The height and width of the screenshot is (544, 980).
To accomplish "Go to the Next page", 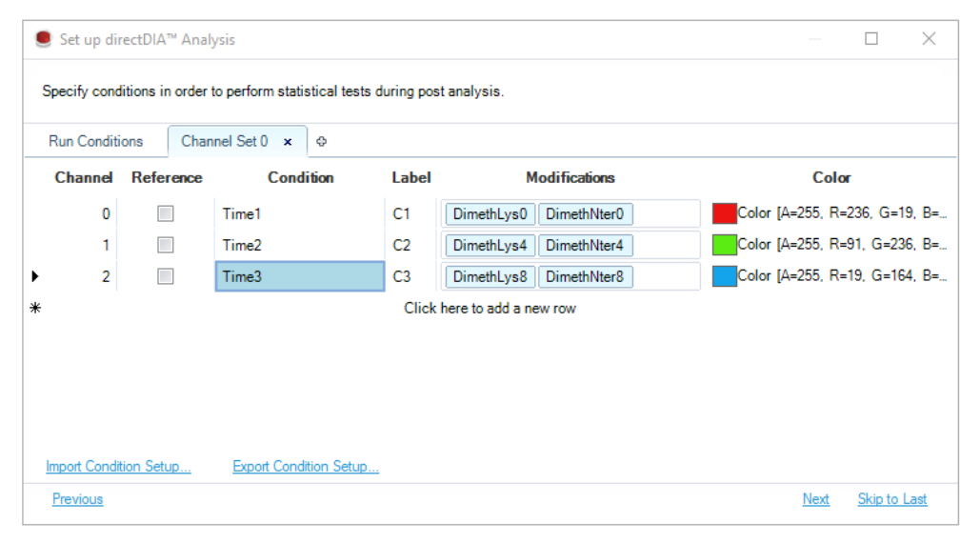I will click(x=815, y=499).
